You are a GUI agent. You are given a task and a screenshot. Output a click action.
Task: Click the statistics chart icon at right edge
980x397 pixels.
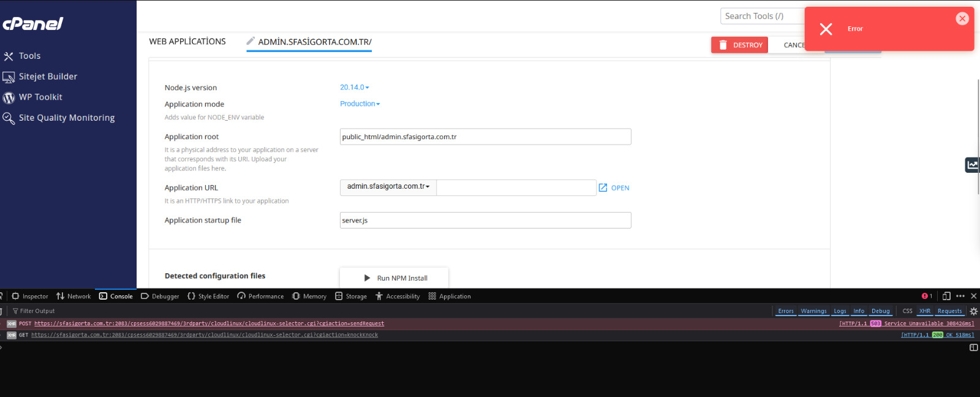pos(972,165)
